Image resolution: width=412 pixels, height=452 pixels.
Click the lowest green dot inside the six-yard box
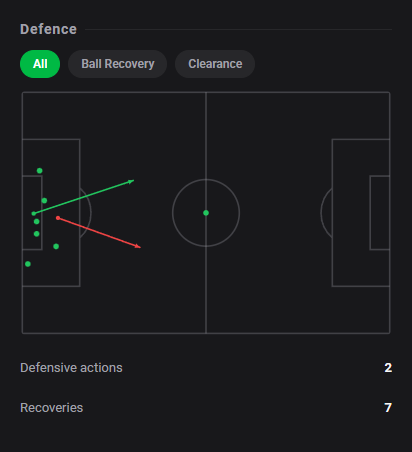[37, 234]
